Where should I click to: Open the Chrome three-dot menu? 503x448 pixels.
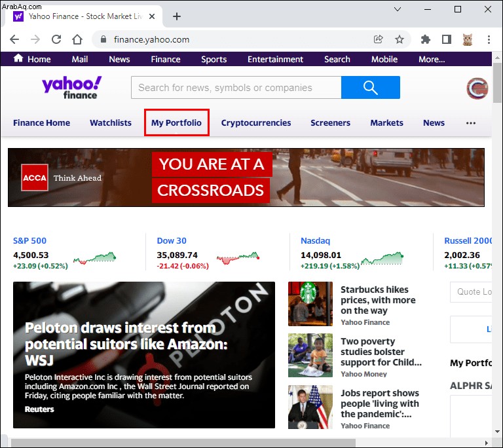pos(489,39)
